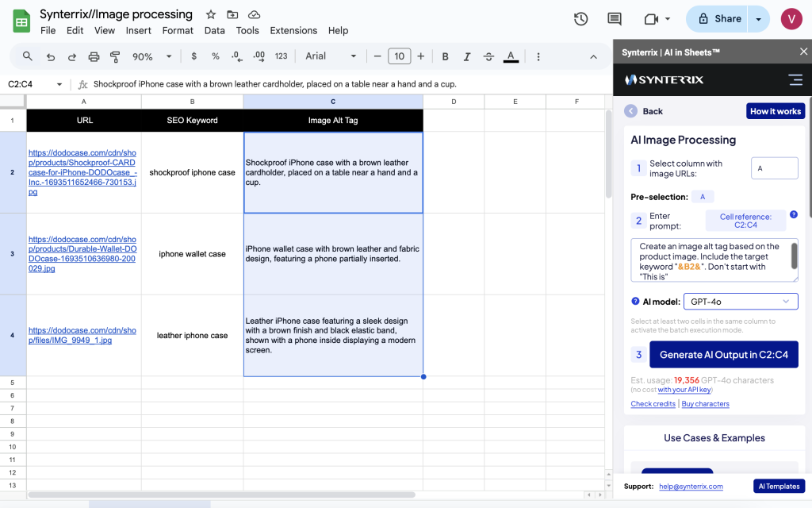Redo the last undone action
The height and width of the screenshot is (508, 812).
click(x=72, y=56)
